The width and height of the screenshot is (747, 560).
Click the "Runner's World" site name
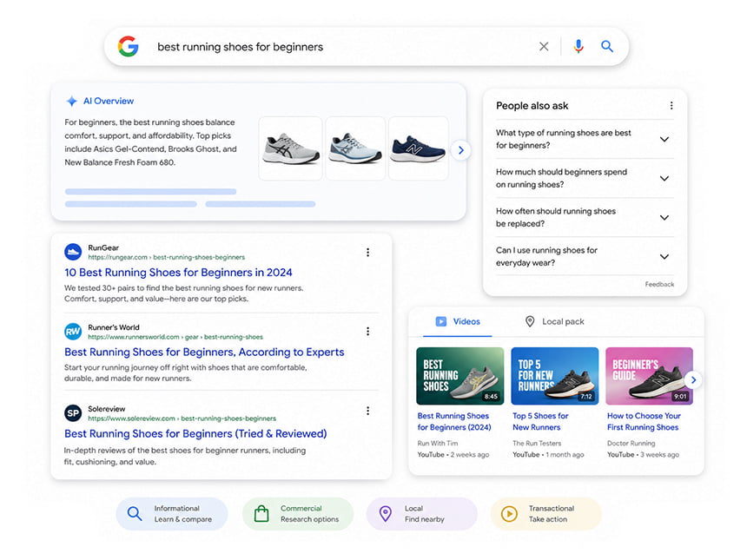click(x=114, y=327)
